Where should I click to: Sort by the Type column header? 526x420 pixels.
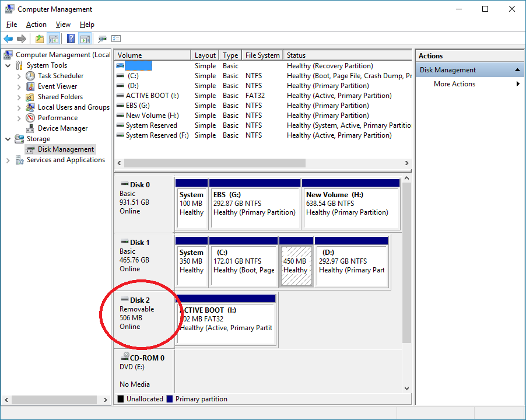230,55
